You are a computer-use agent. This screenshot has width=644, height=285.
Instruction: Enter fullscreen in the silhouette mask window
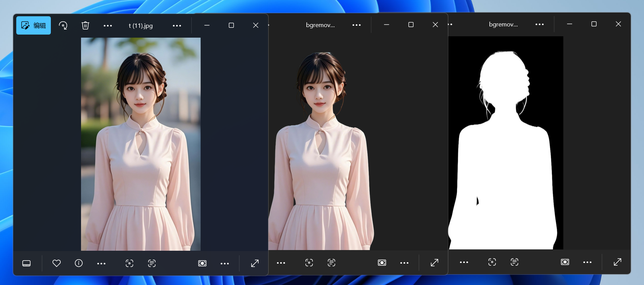click(x=618, y=262)
